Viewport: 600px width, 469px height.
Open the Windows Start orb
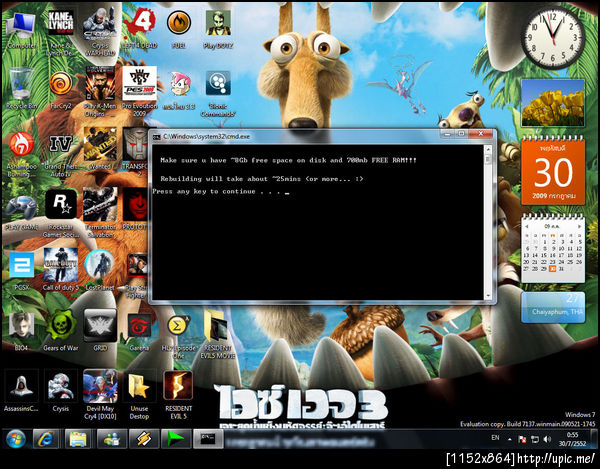[x=16, y=439]
